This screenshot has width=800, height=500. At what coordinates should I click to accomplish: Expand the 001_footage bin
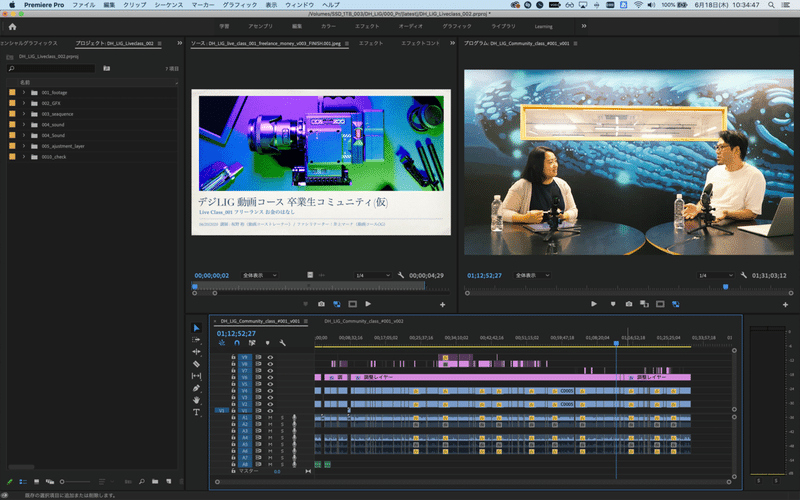(x=23, y=92)
